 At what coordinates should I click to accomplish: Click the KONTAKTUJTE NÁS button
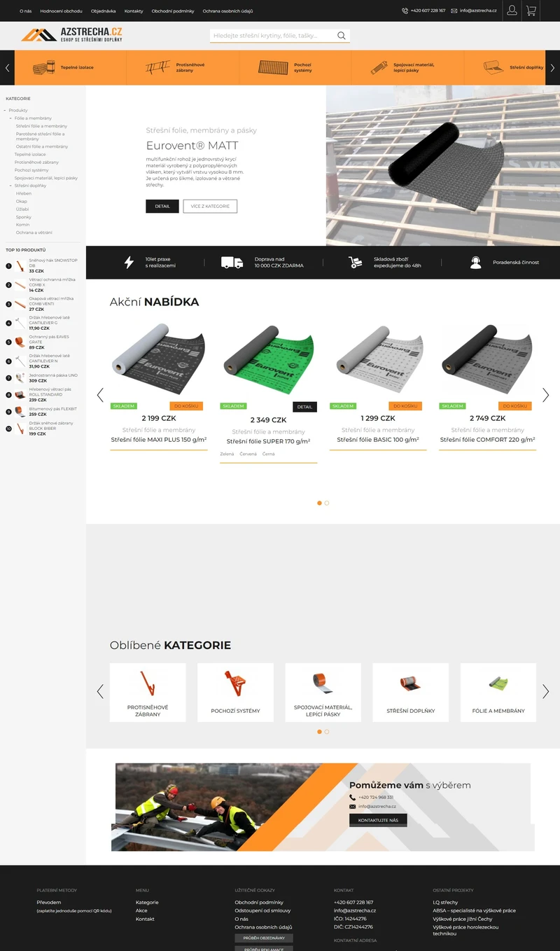coord(378,820)
